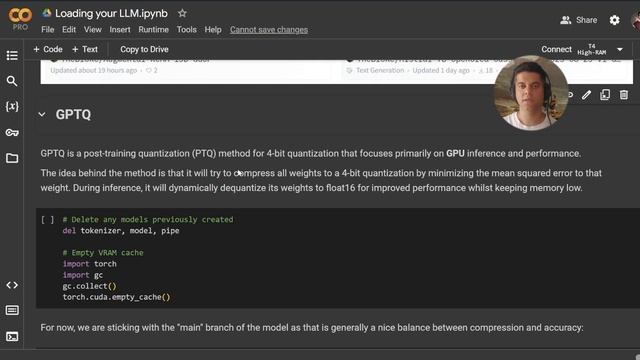Run the cell deleting previous models
The width and height of the screenshot is (640, 360).
tap(47, 220)
